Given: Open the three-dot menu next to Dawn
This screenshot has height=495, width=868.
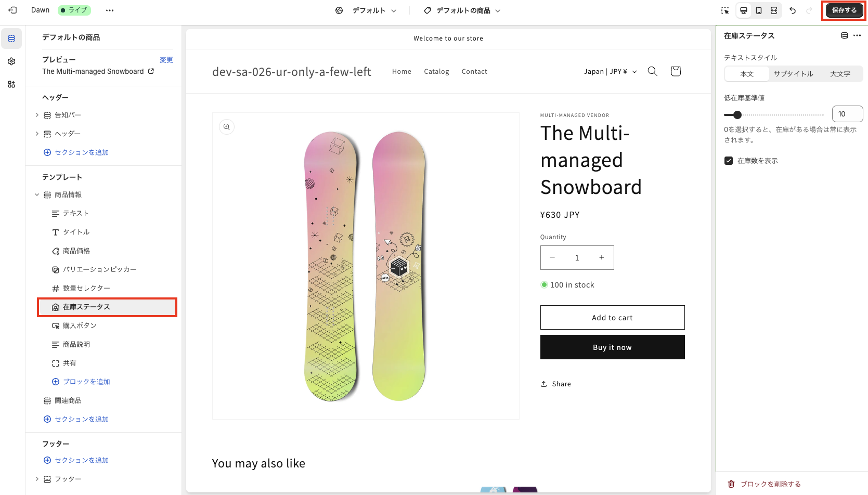Looking at the screenshot, I should (x=110, y=10).
